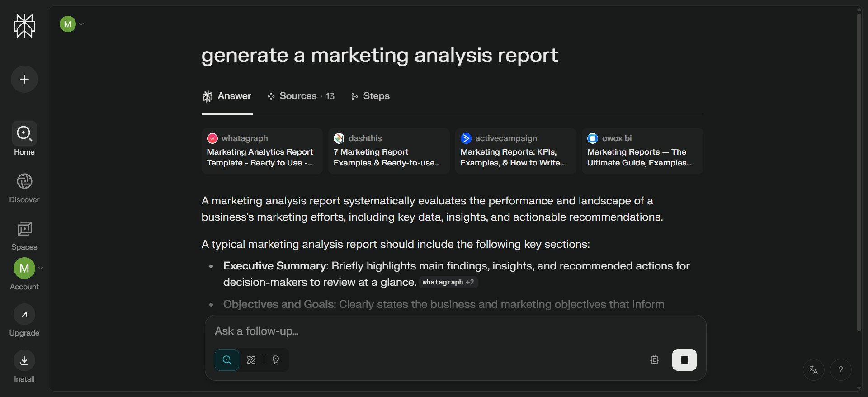Expand the whatagraph +2 citation chip
This screenshot has width=868, height=397.
tap(448, 282)
